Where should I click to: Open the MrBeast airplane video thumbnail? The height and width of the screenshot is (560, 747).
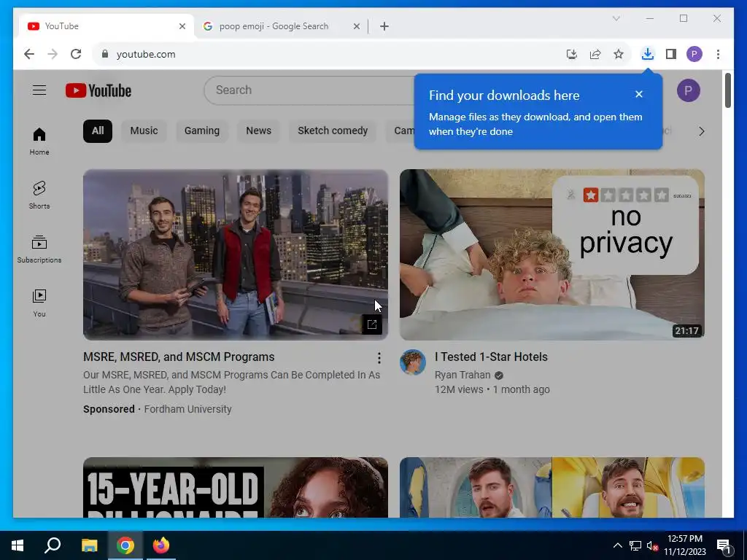(x=551, y=487)
